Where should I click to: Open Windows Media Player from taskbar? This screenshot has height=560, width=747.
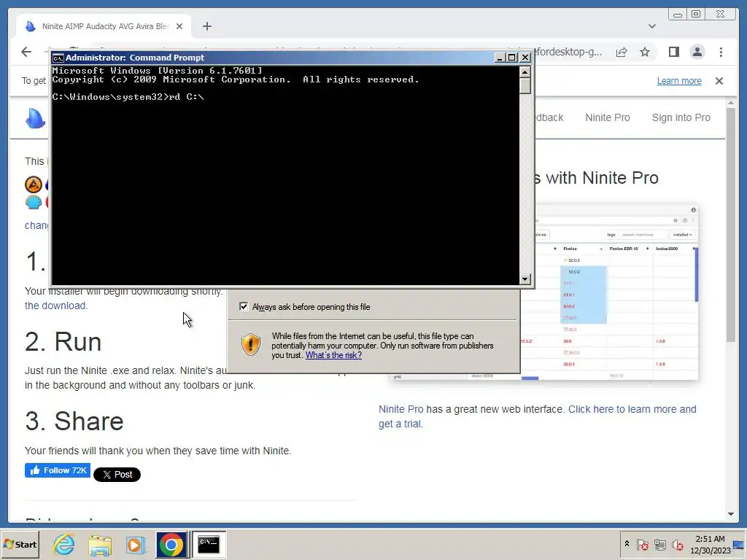click(136, 545)
